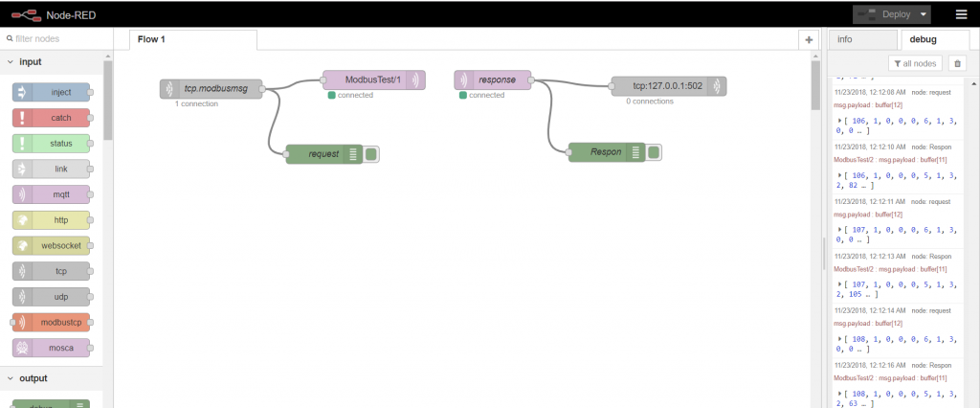Select the modbustcp palette node
This screenshot has width=980, height=408.
(52, 322)
